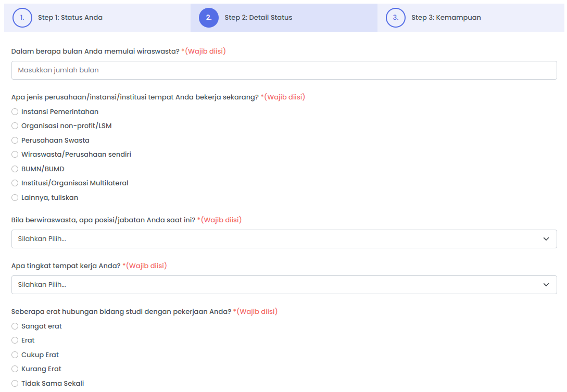Choose Institusi/Organisasi Multilateral option

pos(15,183)
